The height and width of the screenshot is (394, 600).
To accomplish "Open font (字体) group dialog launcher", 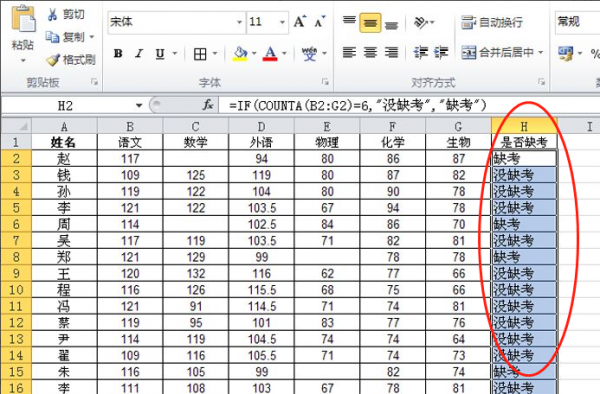I will tap(325, 81).
